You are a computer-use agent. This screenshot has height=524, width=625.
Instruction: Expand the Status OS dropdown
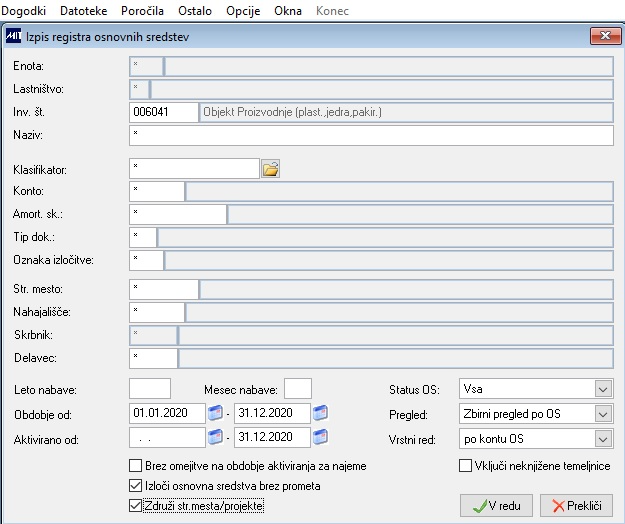(603, 389)
